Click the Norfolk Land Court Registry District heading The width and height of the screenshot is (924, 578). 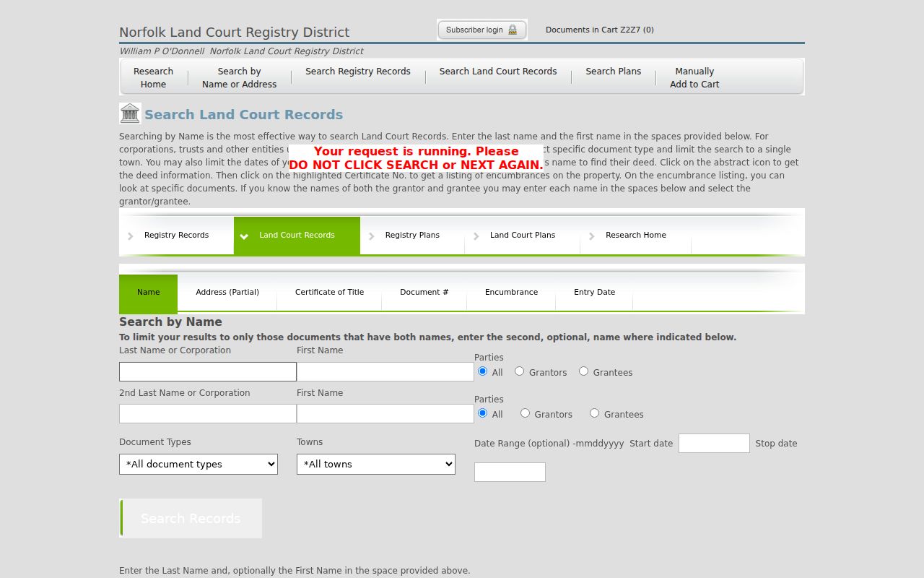click(235, 33)
